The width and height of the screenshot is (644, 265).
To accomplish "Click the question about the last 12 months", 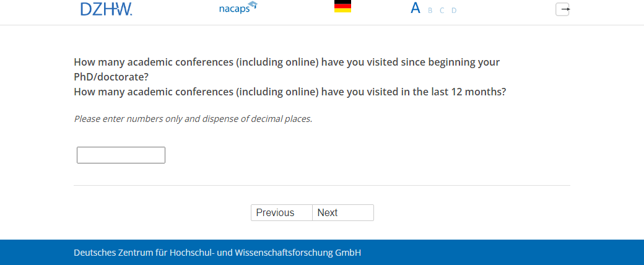I will click(x=290, y=92).
